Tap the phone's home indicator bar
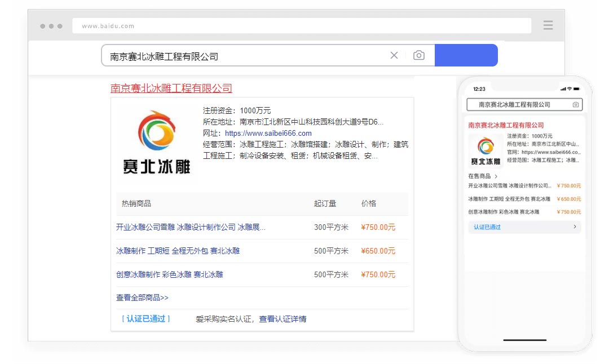 click(x=525, y=340)
